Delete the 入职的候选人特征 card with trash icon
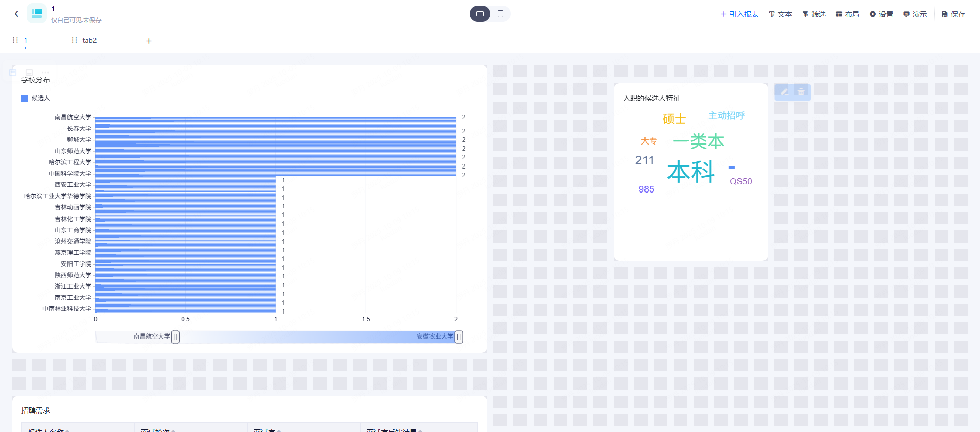This screenshot has width=980, height=432. (x=801, y=92)
